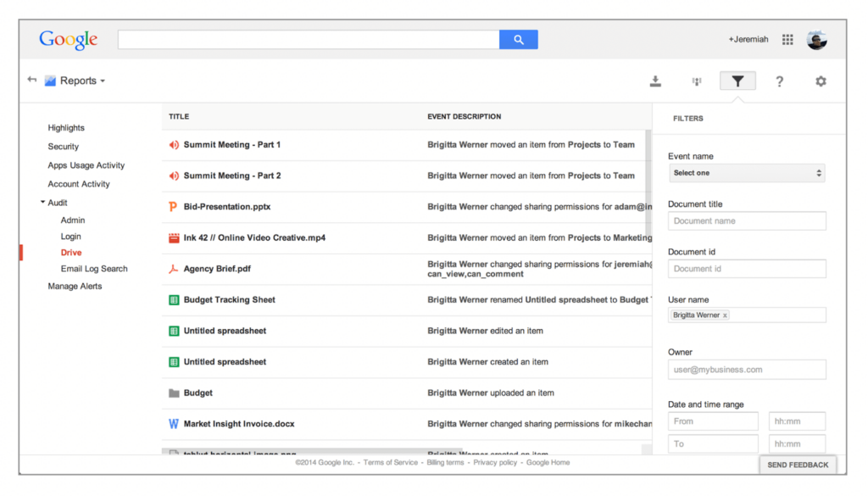Viewport: 868px width, 496px height.
Task: Click the download report icon
Action: pos(655,81)
